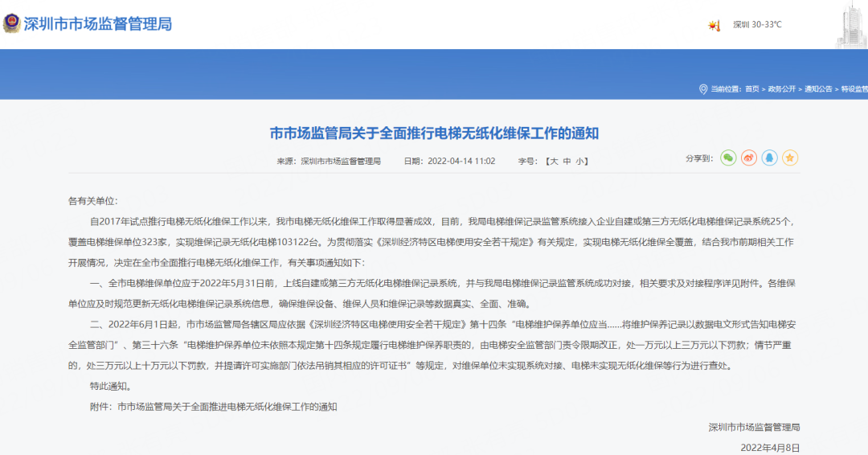Click the QZone star share icon
This screenshot has height=455, width=868.
click(791, 158)
